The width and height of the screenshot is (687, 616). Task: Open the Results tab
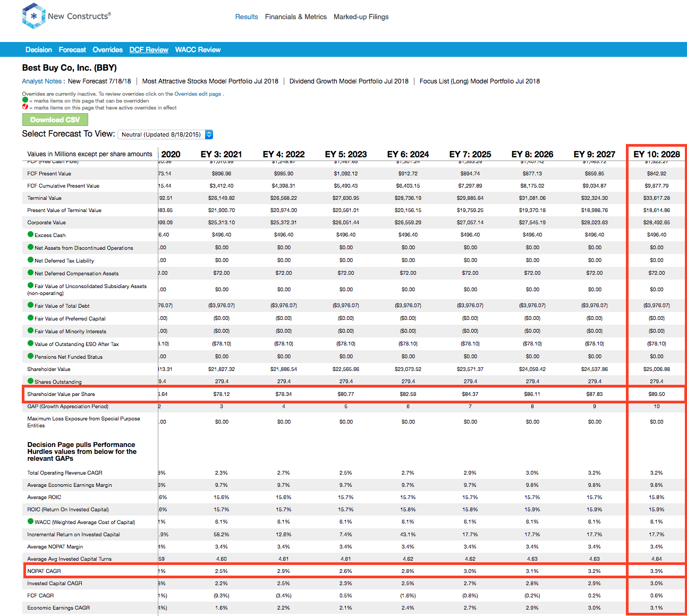247,17
